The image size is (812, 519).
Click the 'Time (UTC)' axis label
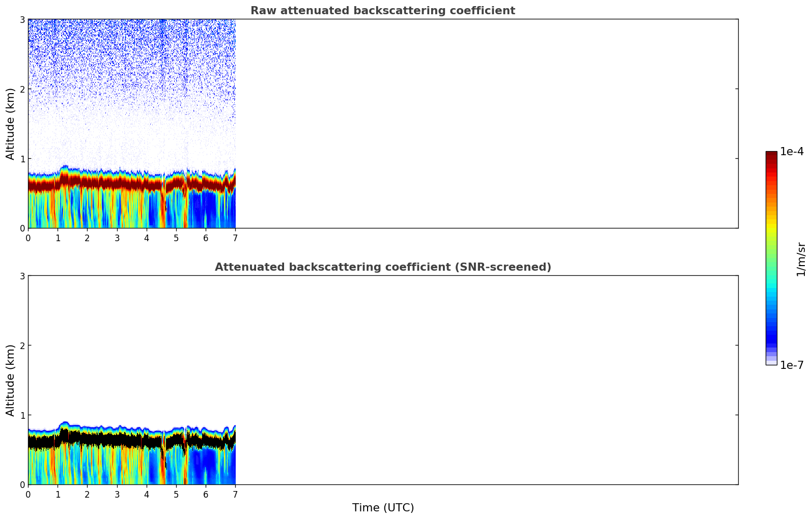pos(383,508)
